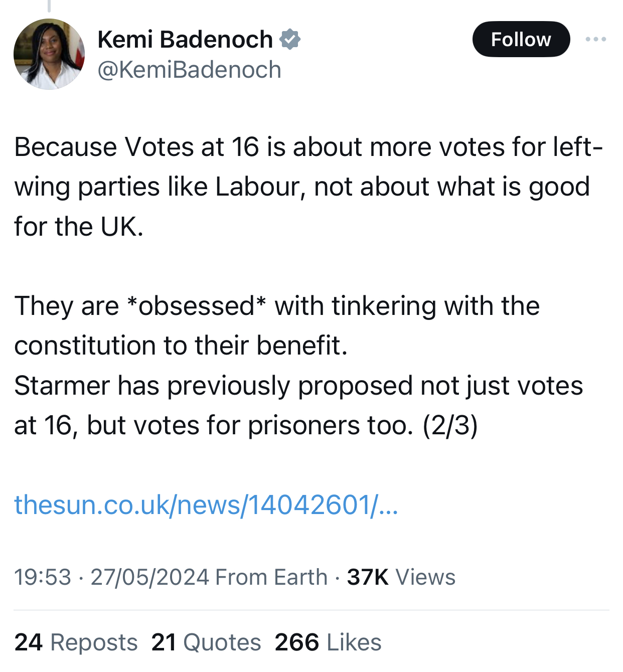The height and width of the screenshot is (672, 623).
Task: Open the thesun.co.uk news link
Action: coord(206,505)
